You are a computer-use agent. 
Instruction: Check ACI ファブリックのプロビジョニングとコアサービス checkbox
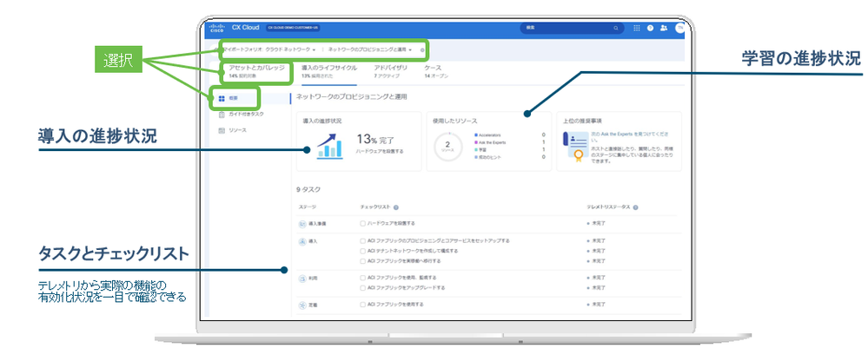click(362, 241)
